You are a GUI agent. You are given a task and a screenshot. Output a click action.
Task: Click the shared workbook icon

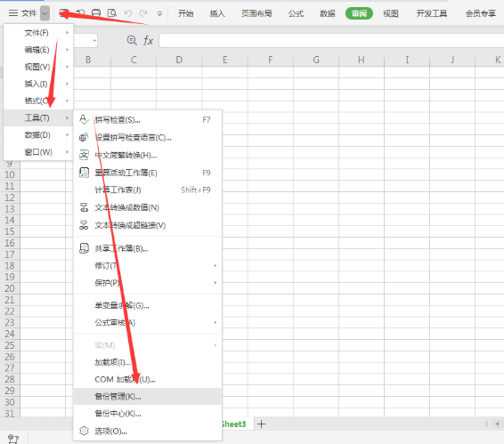(x=84, y=248)
